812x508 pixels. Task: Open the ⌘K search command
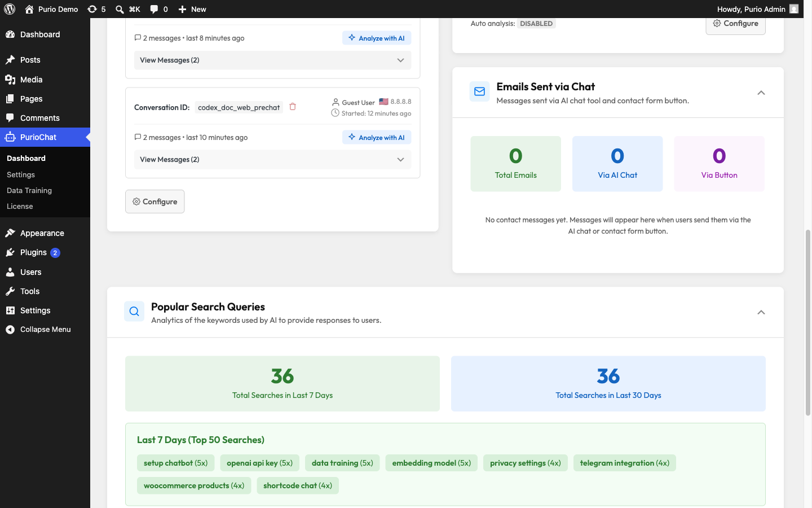point(128,9)
